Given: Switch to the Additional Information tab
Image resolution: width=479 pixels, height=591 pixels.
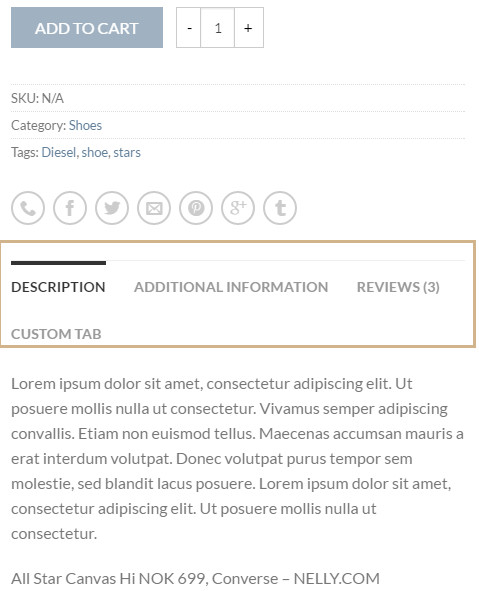Looking at the screenshot, I should click(231, 287).
